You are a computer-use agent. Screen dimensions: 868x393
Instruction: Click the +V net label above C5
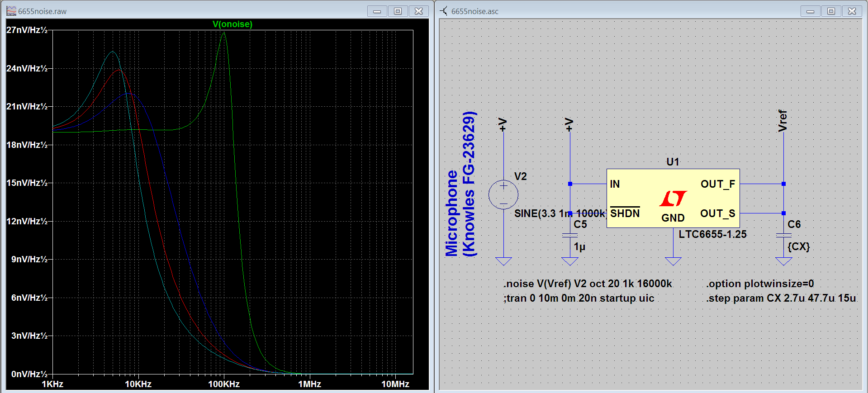coord(569,125)
